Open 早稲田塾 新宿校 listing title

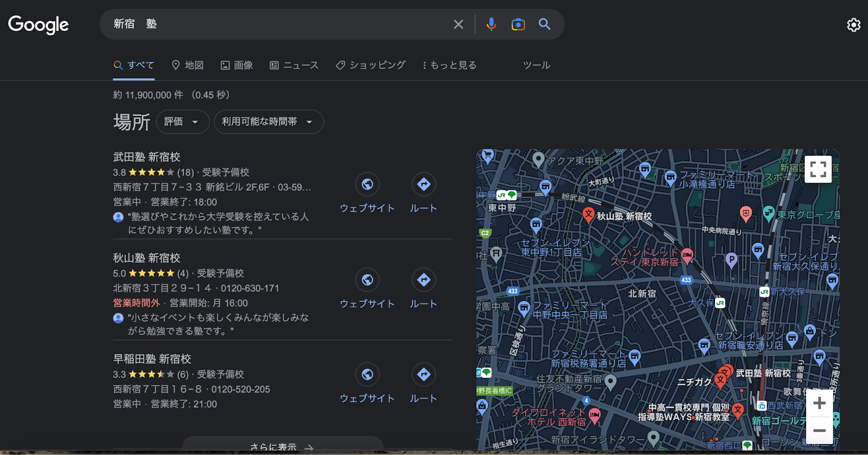click(x=152, y=359)
